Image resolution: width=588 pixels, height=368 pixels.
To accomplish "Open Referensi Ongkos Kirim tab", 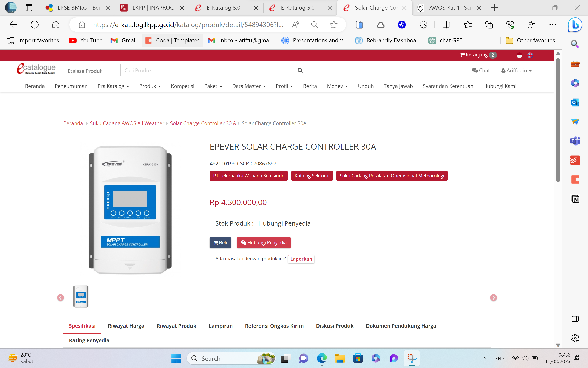I will coord(274,326).
